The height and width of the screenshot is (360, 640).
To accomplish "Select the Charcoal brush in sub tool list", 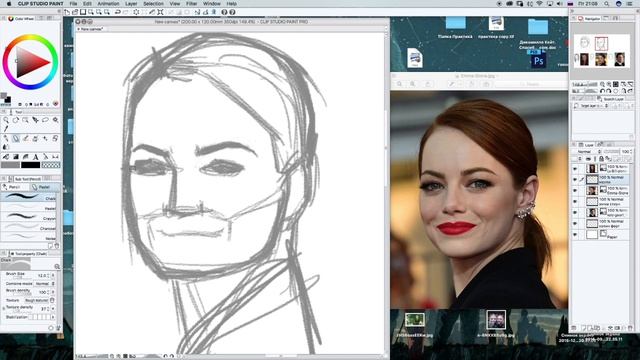I will (x=29, y=227).
